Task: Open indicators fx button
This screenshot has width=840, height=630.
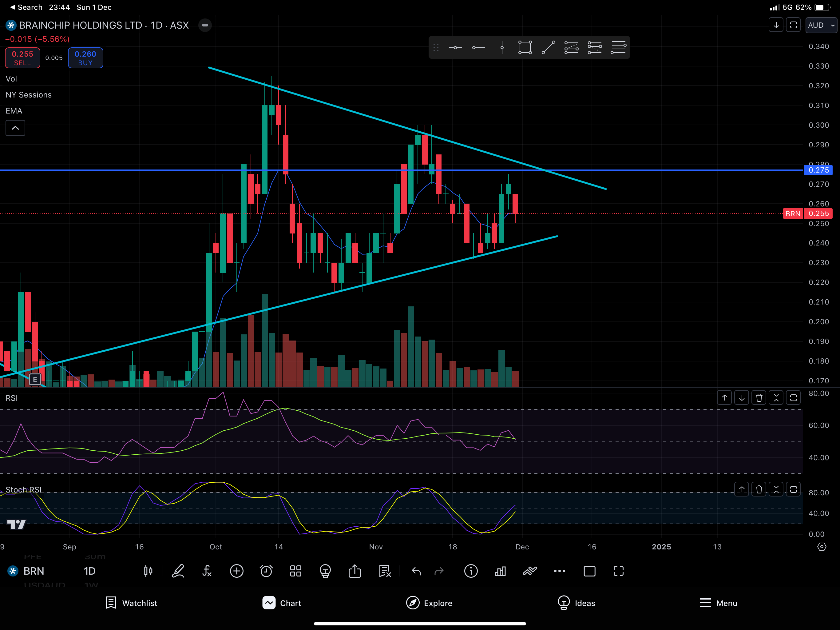Action: pos(207,571)
